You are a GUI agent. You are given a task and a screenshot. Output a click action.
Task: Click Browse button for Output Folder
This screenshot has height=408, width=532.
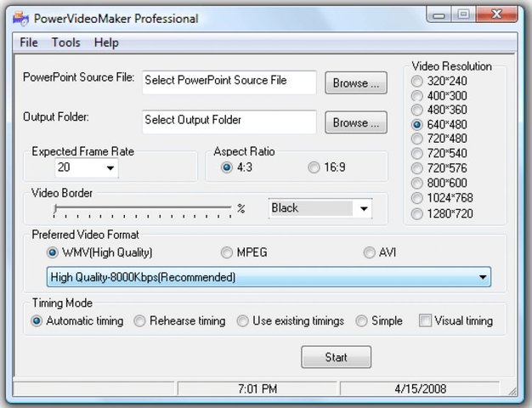point(356,122)
